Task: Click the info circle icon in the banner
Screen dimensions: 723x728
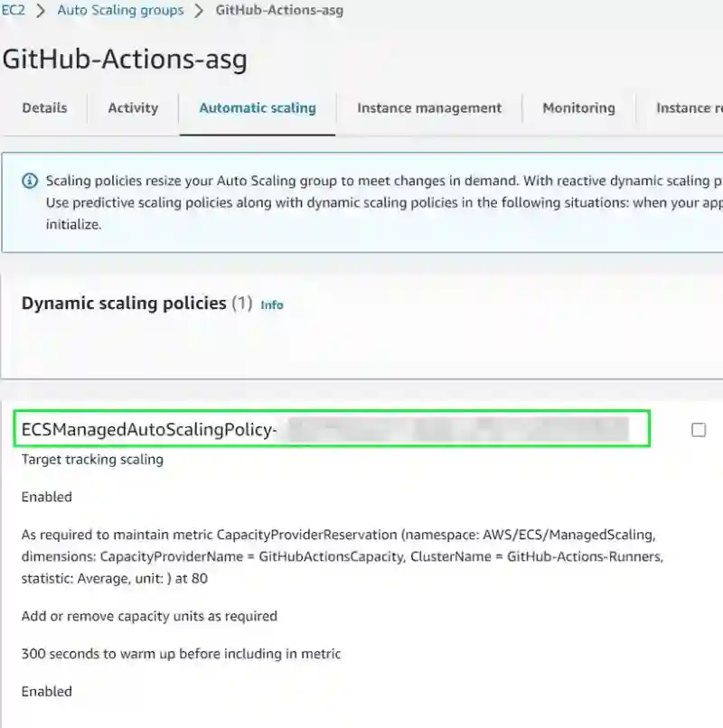Action: [30, 181]
